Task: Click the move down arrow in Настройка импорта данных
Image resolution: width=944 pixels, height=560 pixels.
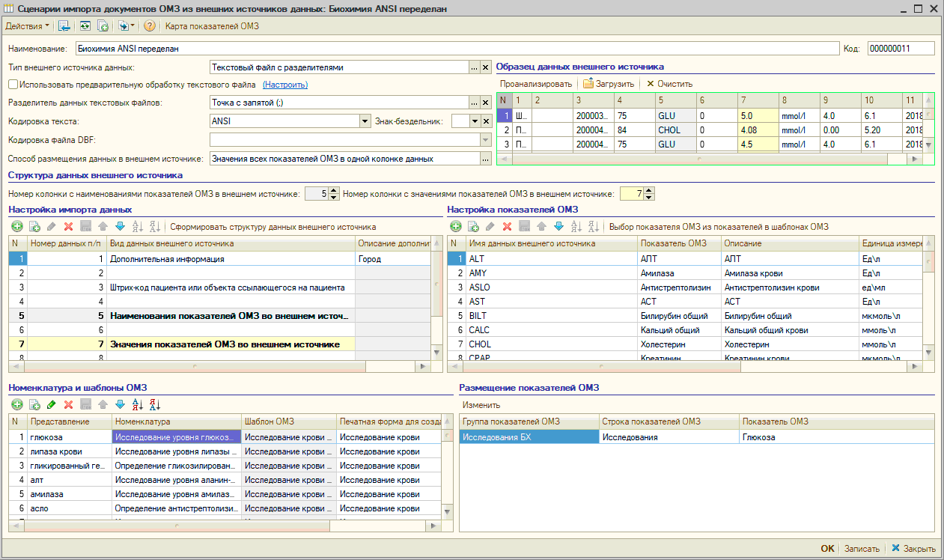Action: click(x=120, y=227)
